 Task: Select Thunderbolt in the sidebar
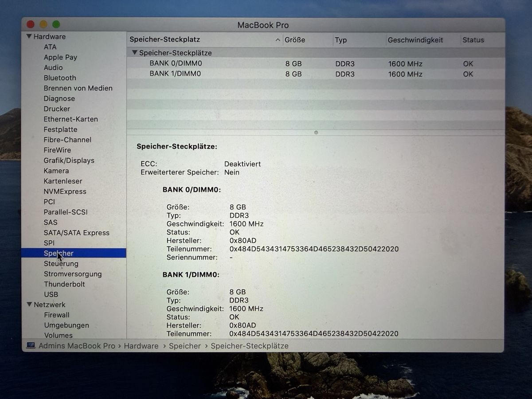click(64, 284)
